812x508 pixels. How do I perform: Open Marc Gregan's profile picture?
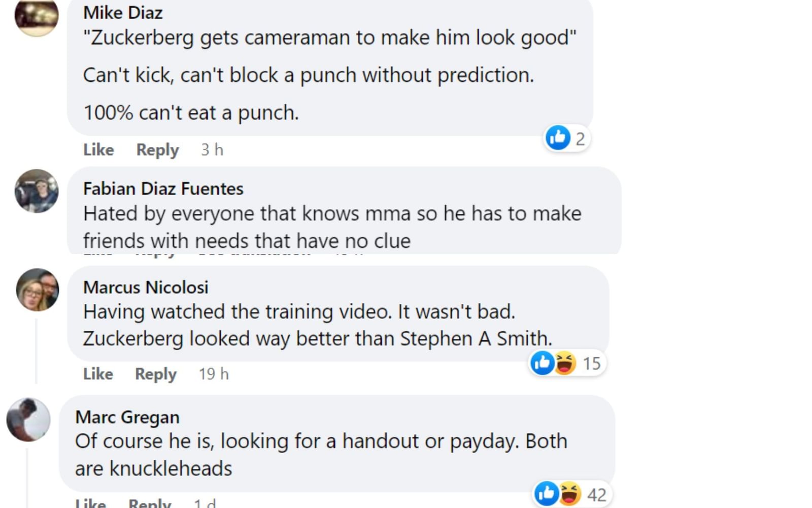click(x=28, y=420)
